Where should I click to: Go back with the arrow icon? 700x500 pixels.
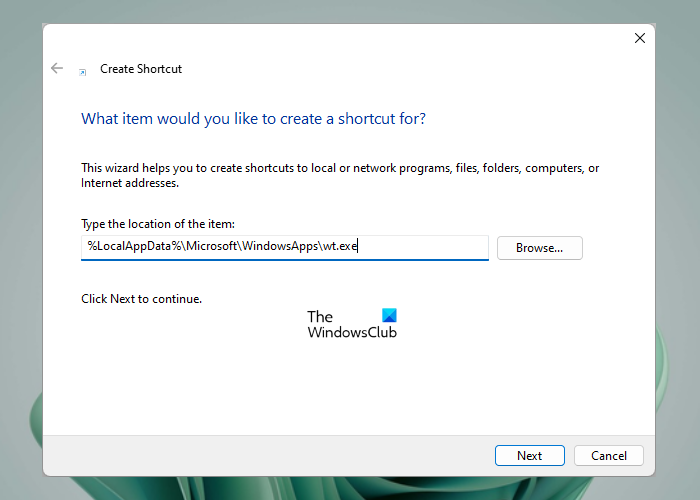[57, 68]
